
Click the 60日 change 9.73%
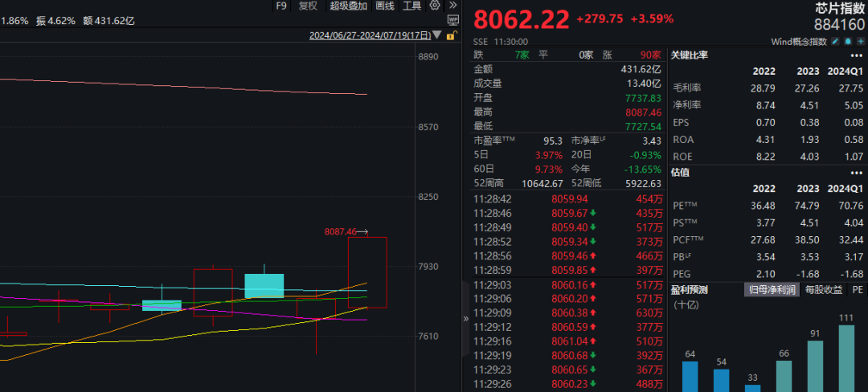click(x=549, y=169)
